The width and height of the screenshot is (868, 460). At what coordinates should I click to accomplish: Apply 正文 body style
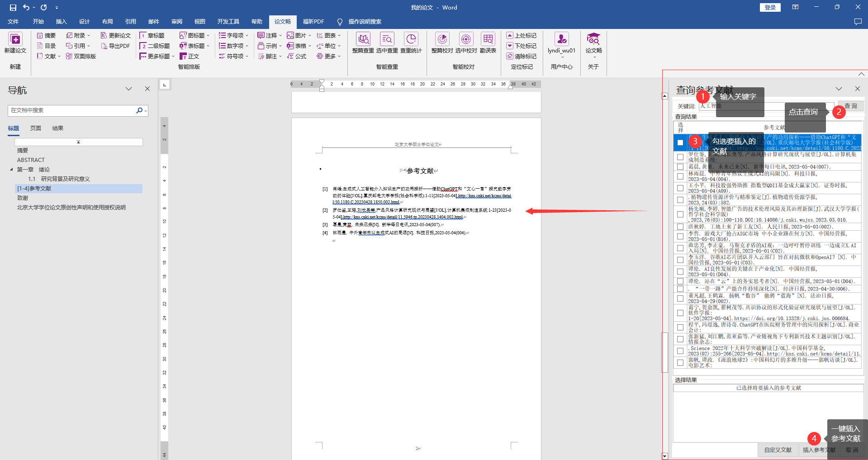(190, 56)
